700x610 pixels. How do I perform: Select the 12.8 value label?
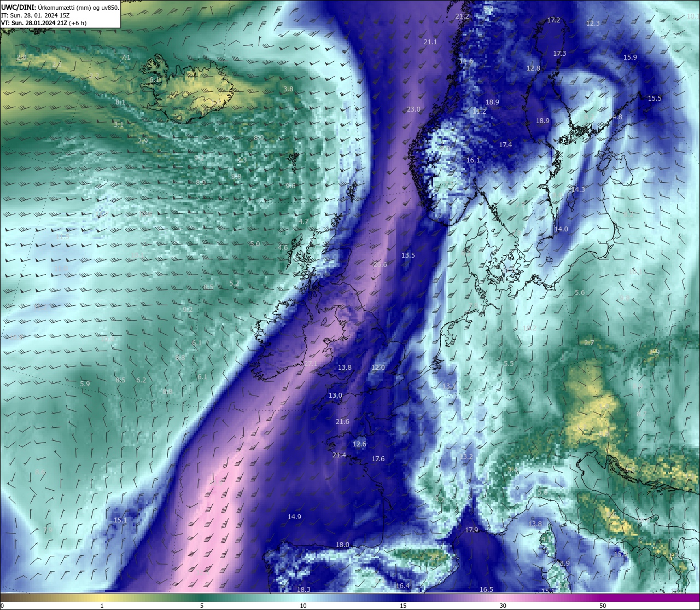(x=533, y=68)
